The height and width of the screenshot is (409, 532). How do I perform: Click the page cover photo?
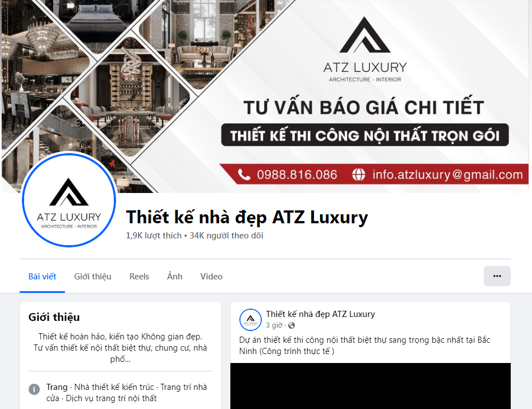click(265, 96)
